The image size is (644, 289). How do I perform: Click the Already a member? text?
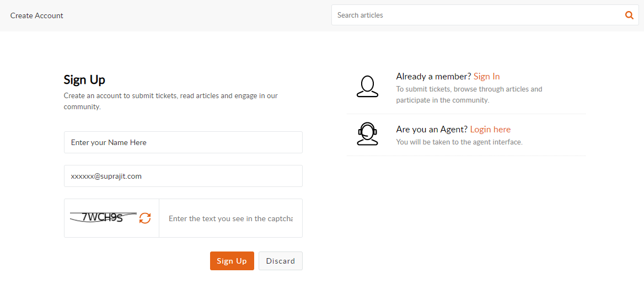(x=434, y=77)
